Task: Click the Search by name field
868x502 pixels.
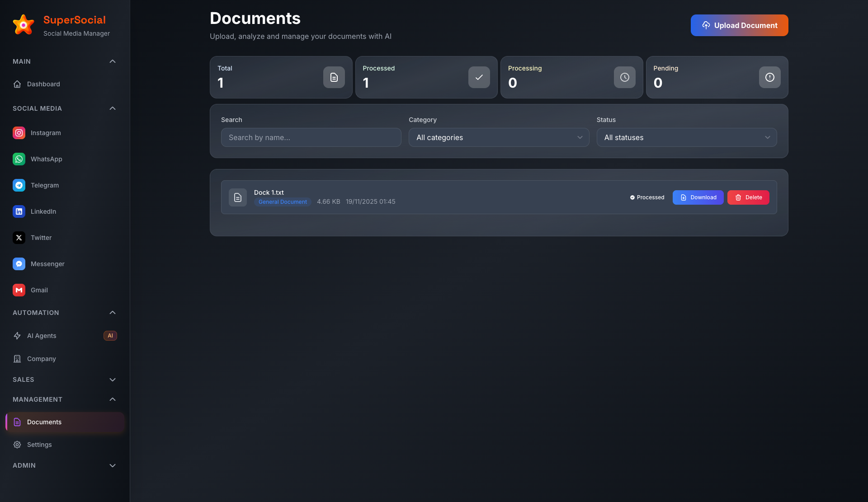Action: coord(311,137)
